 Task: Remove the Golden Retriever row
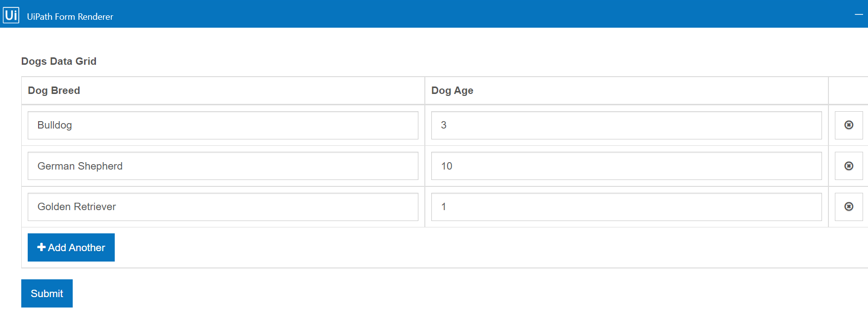pos(849,207)
